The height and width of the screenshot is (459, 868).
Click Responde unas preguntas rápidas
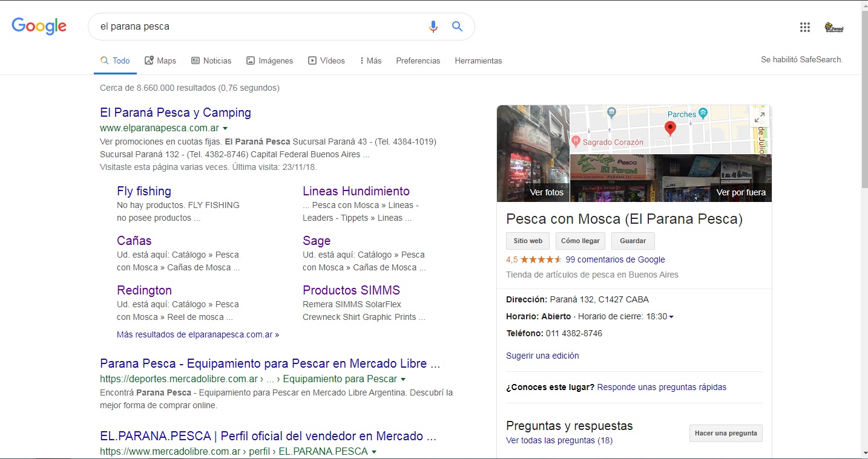(662, 387)
